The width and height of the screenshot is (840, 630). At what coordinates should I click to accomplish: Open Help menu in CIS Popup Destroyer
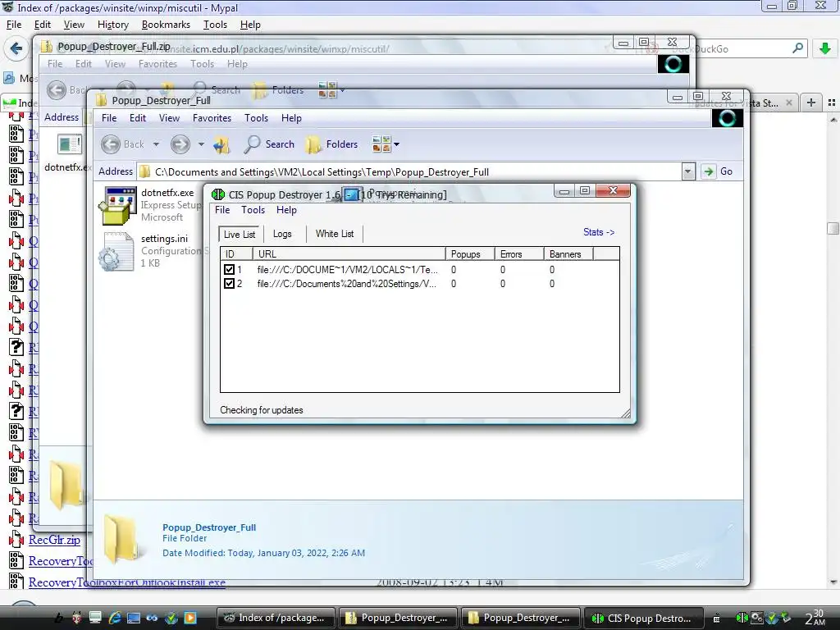(x=286, y=210)
